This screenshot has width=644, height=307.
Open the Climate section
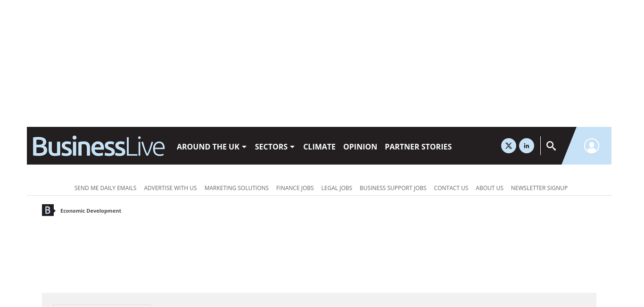[319, 147]
